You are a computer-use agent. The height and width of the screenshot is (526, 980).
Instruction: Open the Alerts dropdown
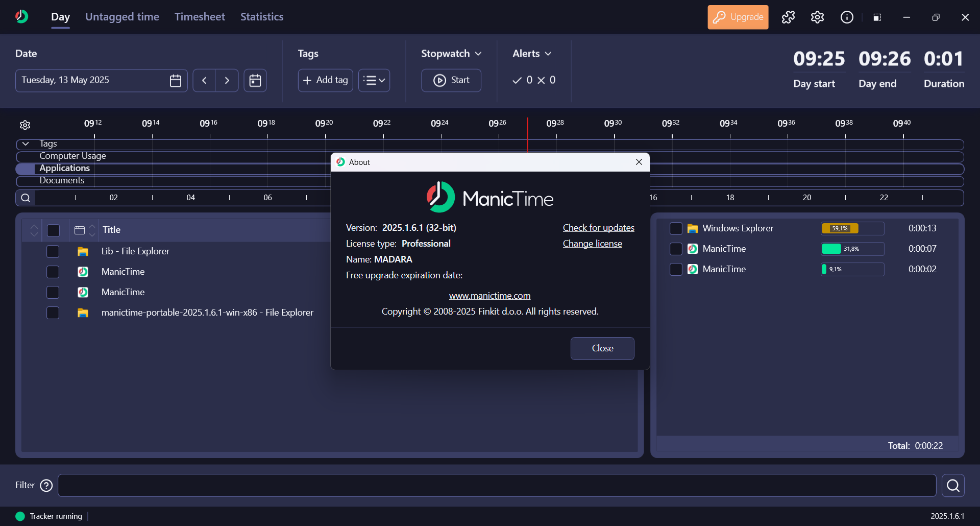tap(532, 54)
